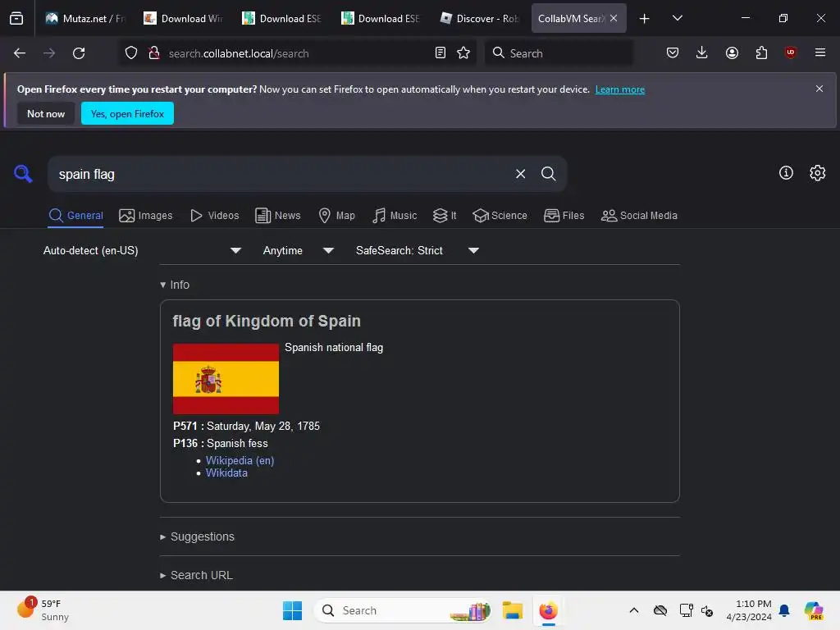Open a new tab with the plus icon
This screenshot has width=840, height=630.
pyautogui.click(x=645, y=18)
